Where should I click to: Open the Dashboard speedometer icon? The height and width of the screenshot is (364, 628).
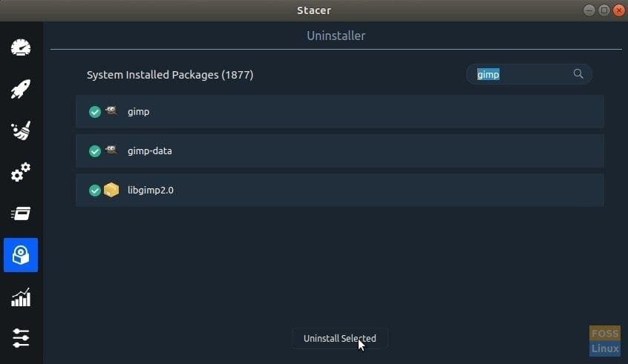(21, 47)
